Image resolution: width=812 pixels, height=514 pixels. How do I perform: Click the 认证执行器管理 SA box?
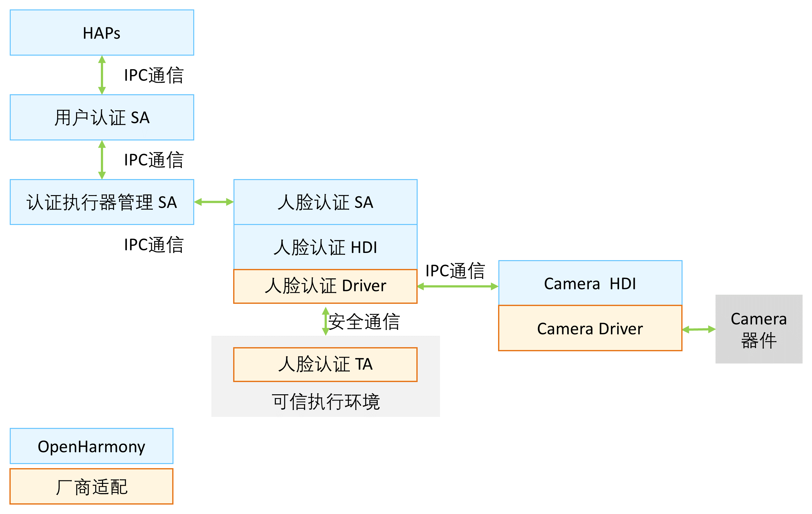102,202
